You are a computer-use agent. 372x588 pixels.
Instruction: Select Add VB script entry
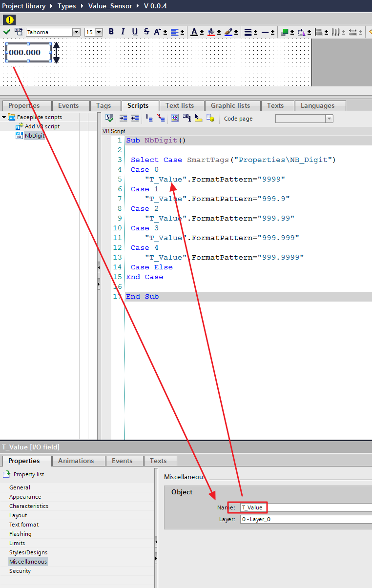click(42, 126)
